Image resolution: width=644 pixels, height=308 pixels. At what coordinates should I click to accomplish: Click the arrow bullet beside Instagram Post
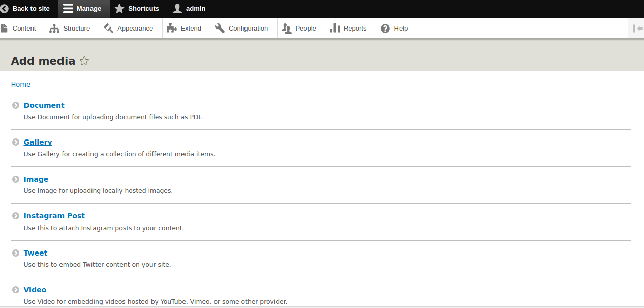pyautogui.click(x=16, y=216)
